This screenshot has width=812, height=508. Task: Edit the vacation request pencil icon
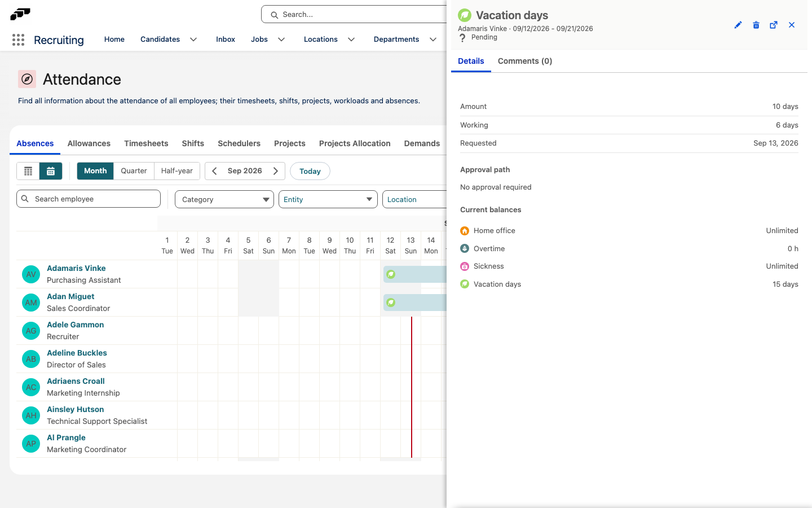pyautogui.click(x=738, y=25)
